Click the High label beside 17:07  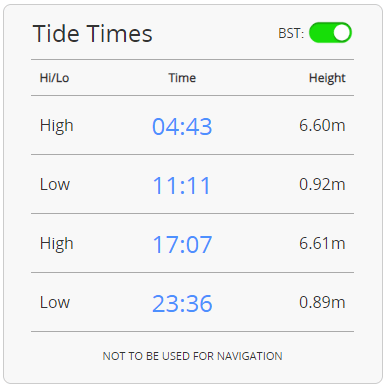coord(56,244)
